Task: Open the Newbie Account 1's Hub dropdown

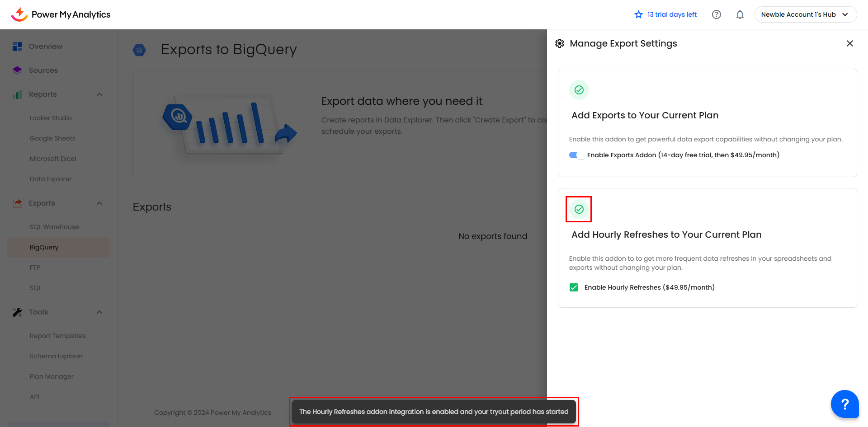Action: (805, 14)
